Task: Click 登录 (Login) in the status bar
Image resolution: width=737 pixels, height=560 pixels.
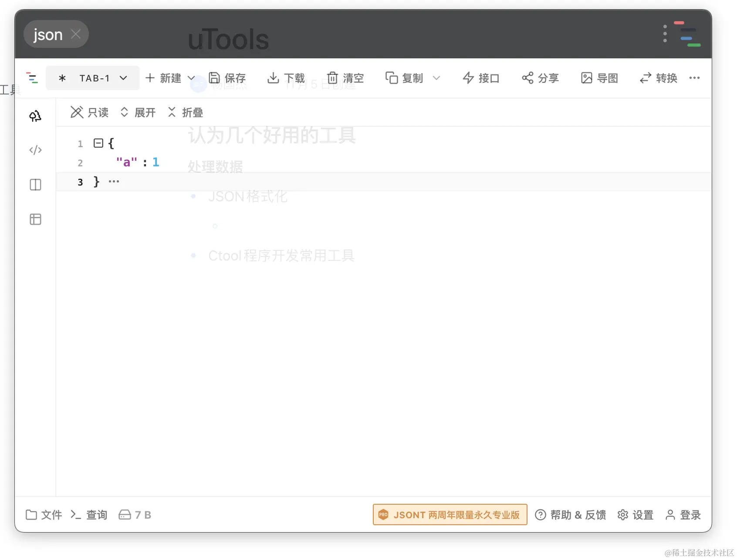Action: (x=683, y=515)
